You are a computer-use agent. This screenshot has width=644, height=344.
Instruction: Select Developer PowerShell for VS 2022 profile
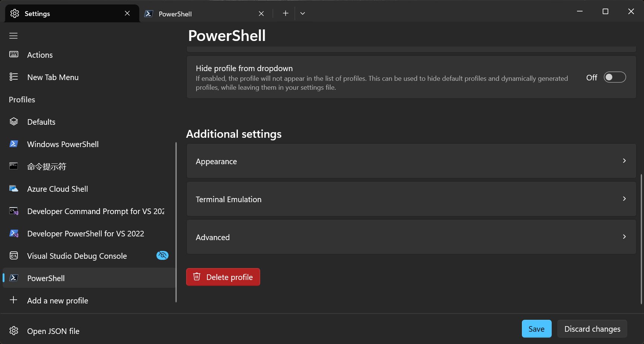(x=89, y=233)
